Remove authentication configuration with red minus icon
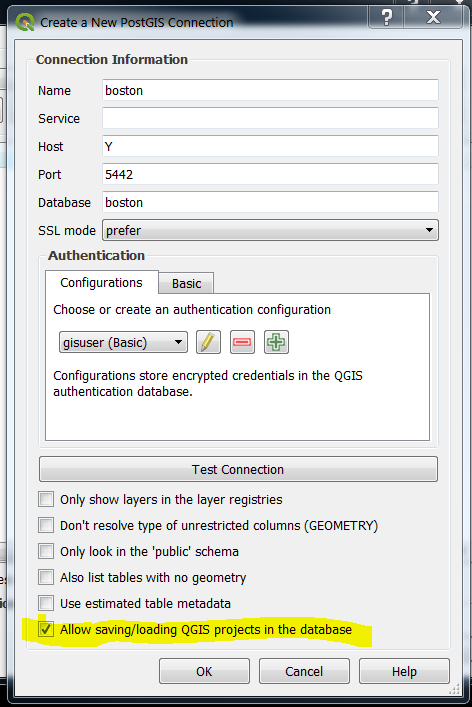472x707 pixels. 242,342
